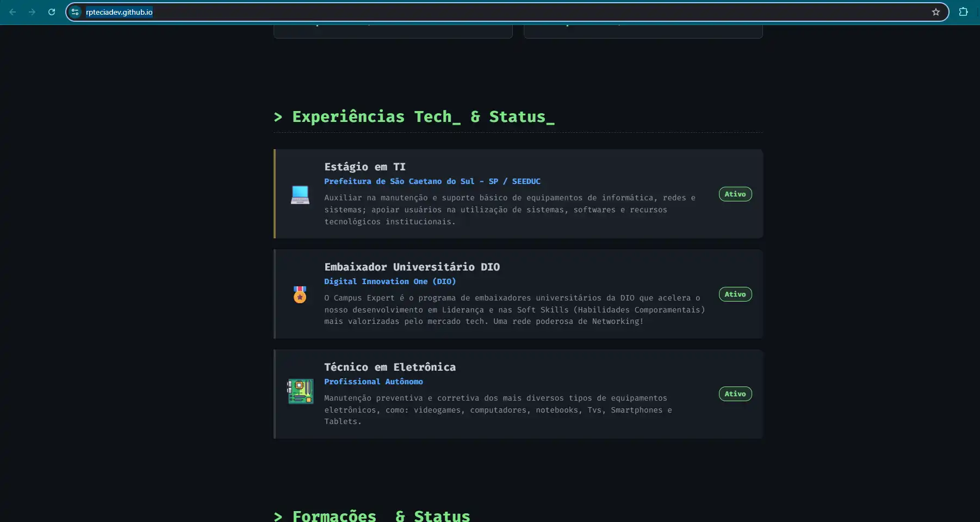Bookmark this page with the star icon
The width and height of the screenshot is (980, 522).
[x=936, y=12]
